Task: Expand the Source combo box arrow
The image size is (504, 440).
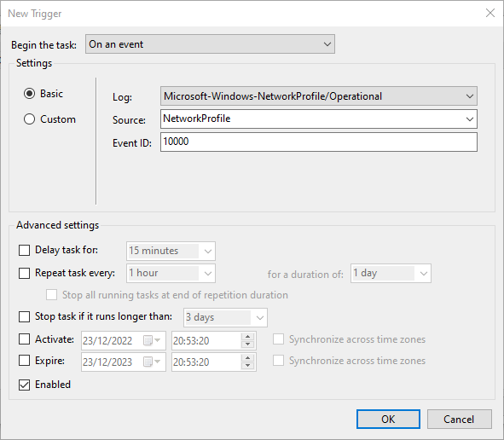Action: click(x=469, y=119)
